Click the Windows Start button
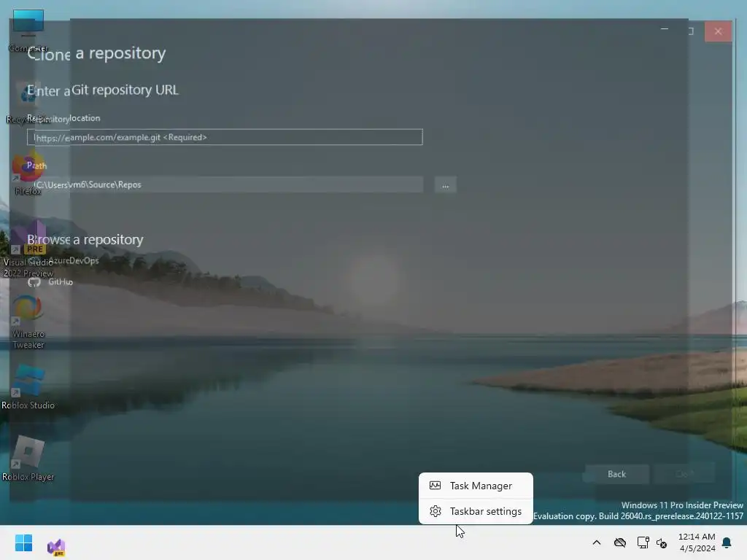 point(23,542)
